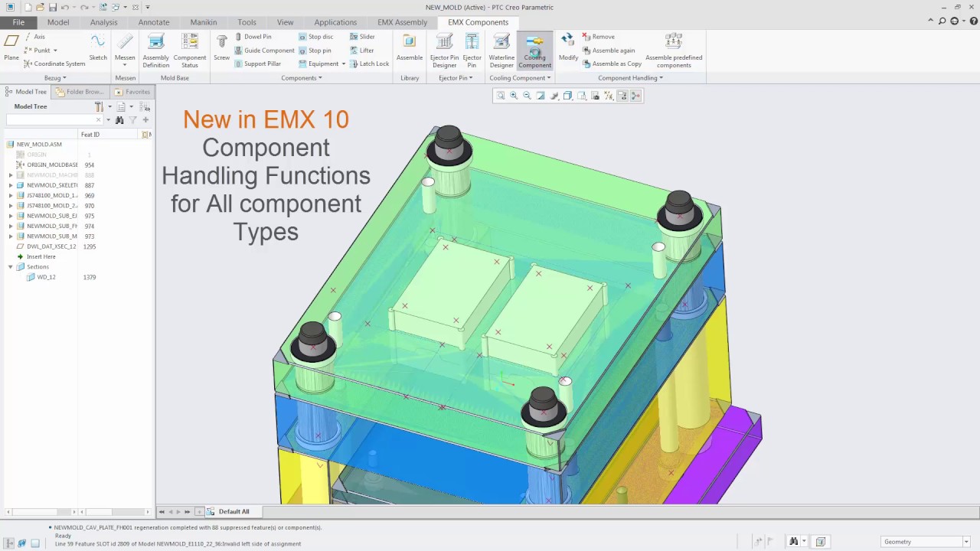
Task: Switch to the Analysis ribbon tab
Action: 104,22
